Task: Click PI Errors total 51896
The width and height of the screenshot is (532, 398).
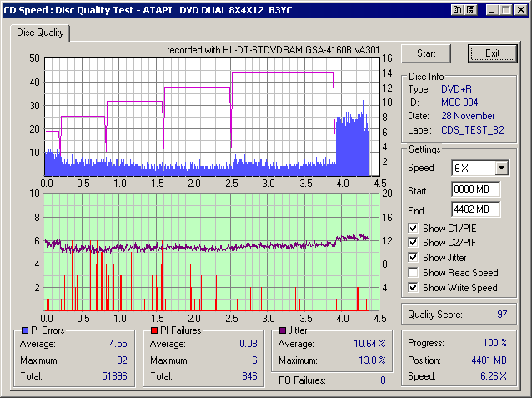Action: pos(114,376)
